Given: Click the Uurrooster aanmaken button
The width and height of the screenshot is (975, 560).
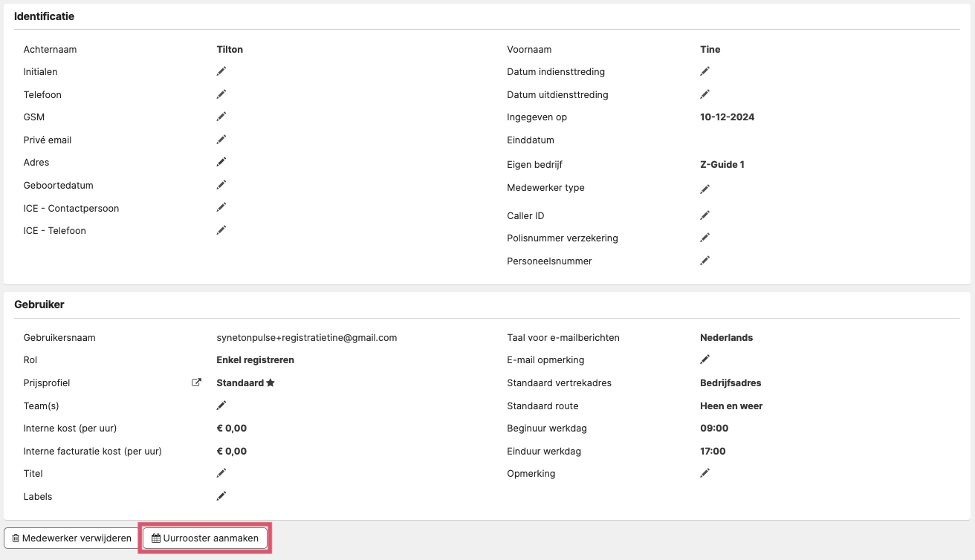Looking at the screenshot, I should [x=205, y=538].
